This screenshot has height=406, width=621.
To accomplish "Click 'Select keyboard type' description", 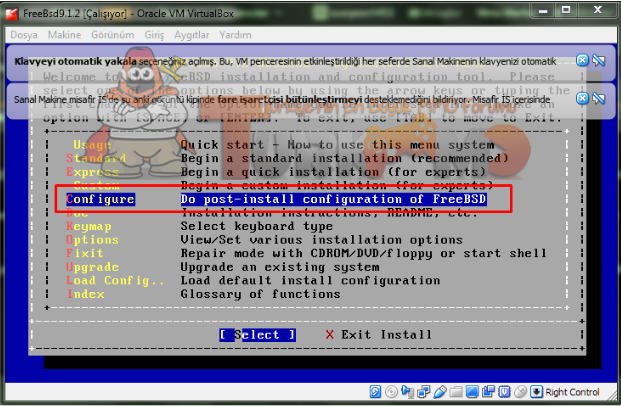I will pyautogui.click(x=257, y=226).
